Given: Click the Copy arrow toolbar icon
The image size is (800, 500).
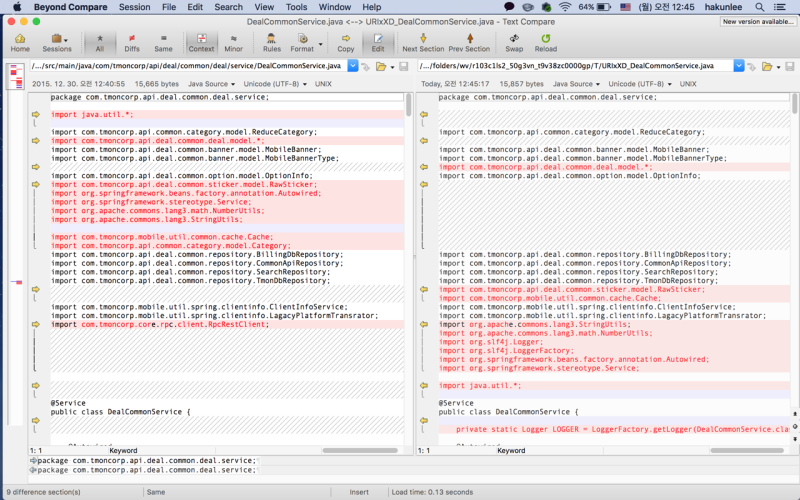Looking at the screenshot, I should [x=345, y=43].
